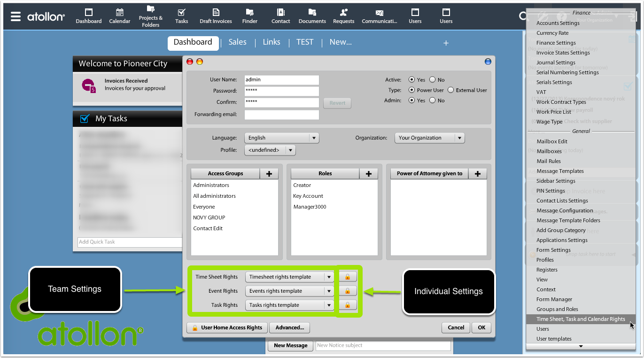Open individual Time Sheet Rights lock

(348, 277)
